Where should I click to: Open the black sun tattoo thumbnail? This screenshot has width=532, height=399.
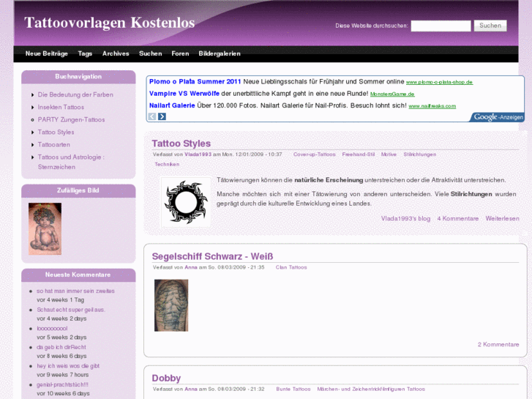(x=186, y=202)
